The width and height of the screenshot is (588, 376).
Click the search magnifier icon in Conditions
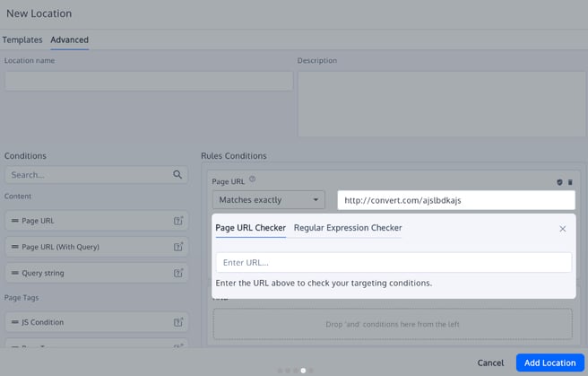(x=177, y=174)
